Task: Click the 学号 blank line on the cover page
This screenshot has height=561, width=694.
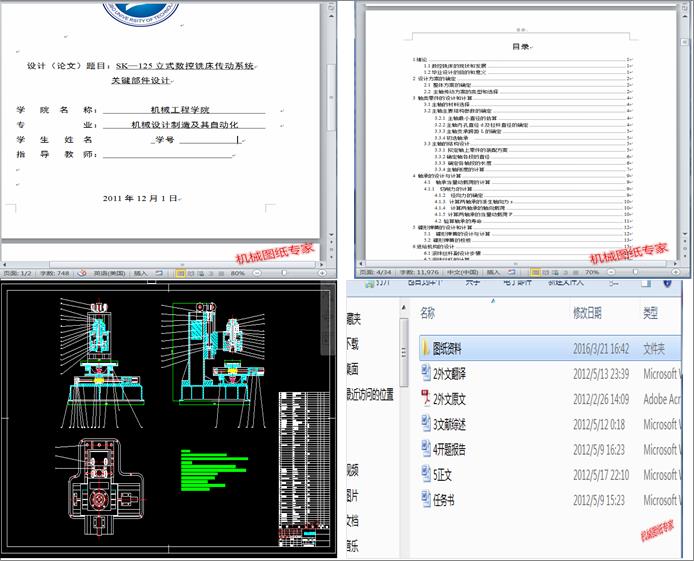Action: [x=209, y=140]
